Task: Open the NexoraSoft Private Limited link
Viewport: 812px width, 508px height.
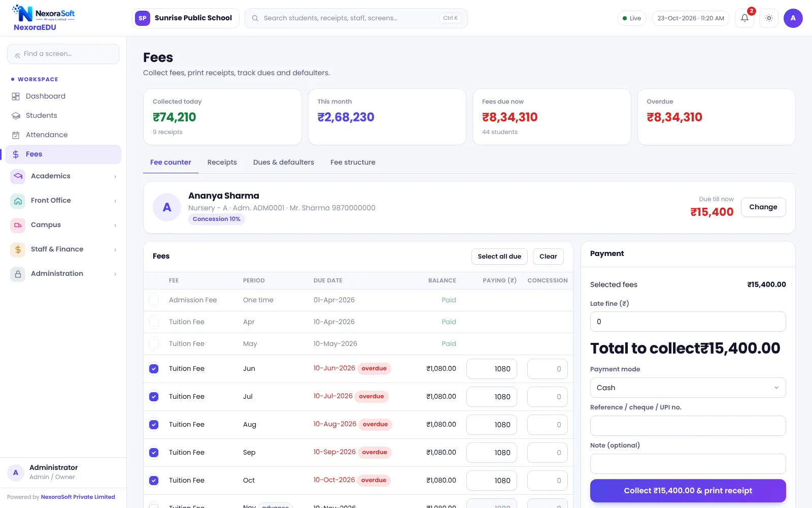Action: coord(78,497)
